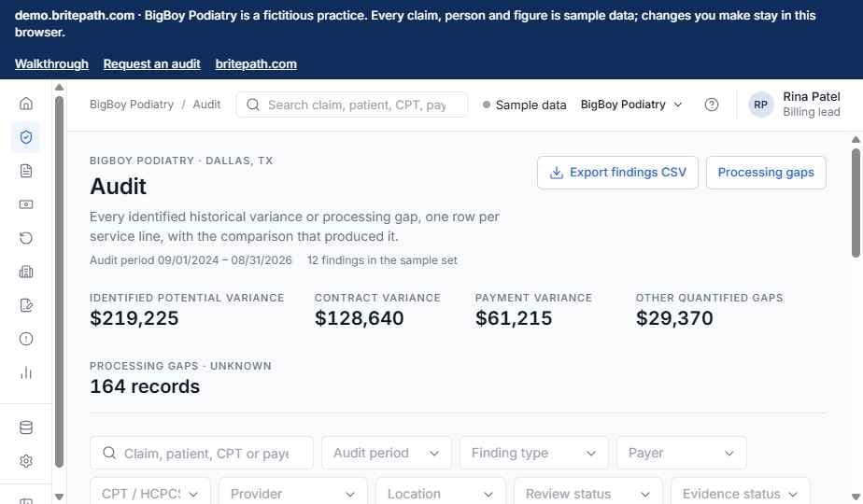863x504 pixels.
Task: Open the alert circle icon in sidebar
Action: pyautogui.click(x=26, y=339)
